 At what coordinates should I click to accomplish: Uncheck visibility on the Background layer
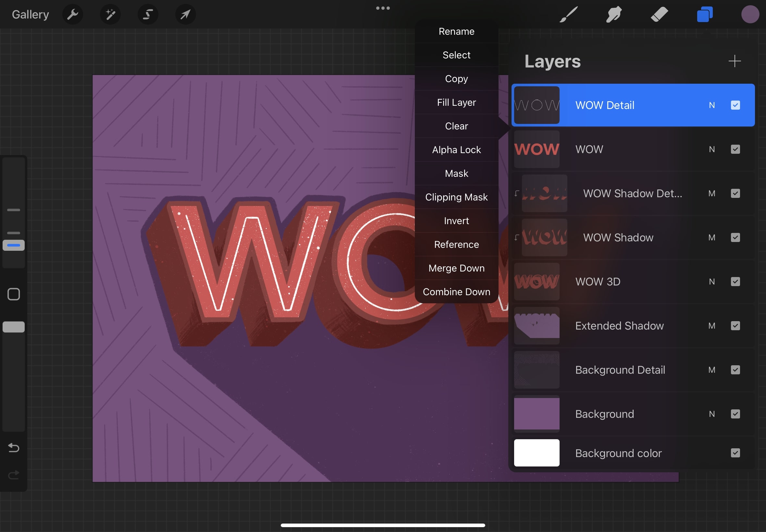point(735,414)
